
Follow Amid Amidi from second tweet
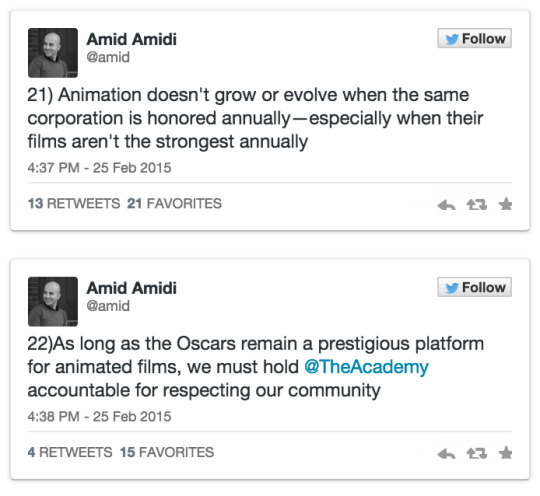(475, 287)
